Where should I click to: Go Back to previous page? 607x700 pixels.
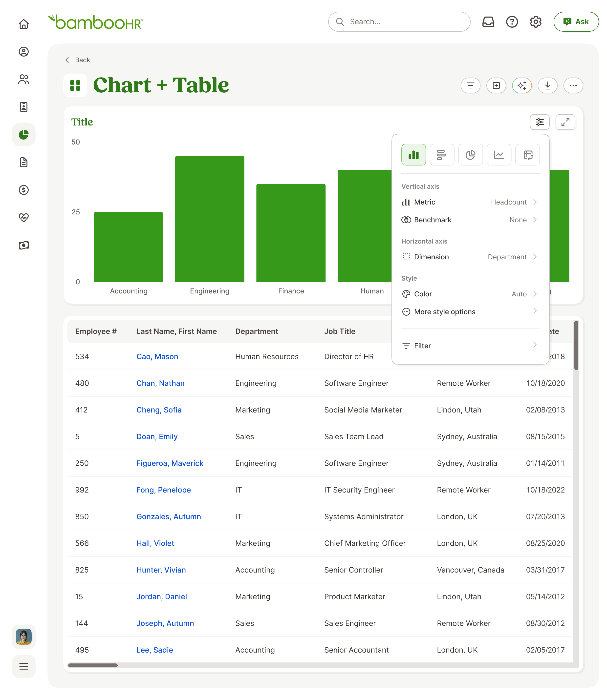coord(78,60)
